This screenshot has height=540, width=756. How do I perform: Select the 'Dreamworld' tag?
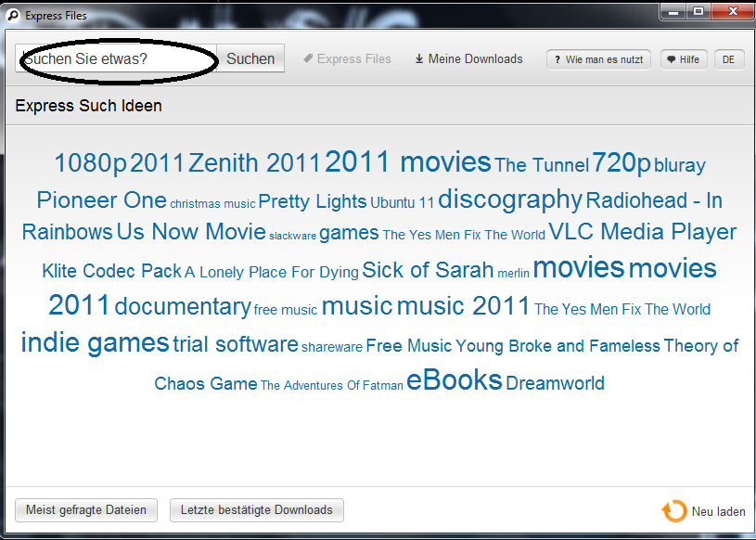[555, 383]
